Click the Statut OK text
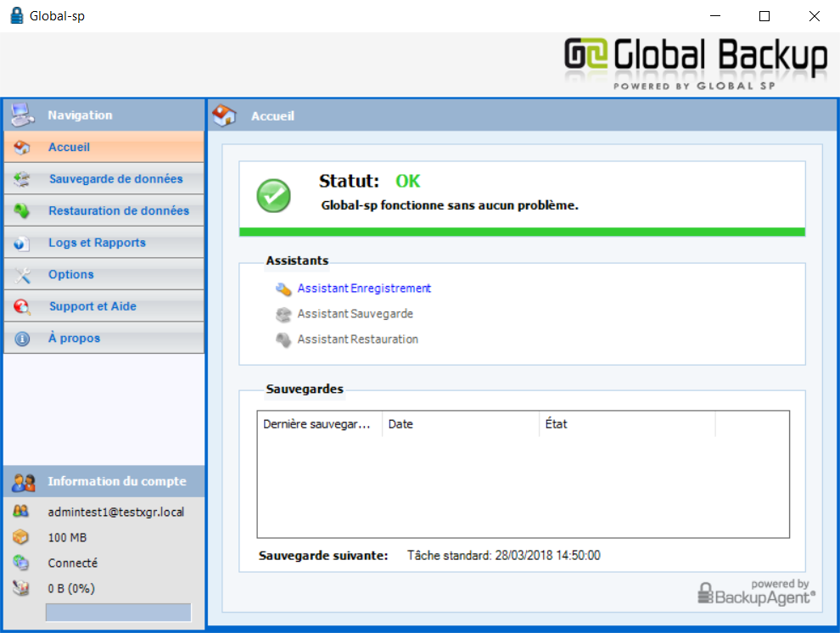The width and height of the screenshot is (840, 633). (x=370, y=181)
